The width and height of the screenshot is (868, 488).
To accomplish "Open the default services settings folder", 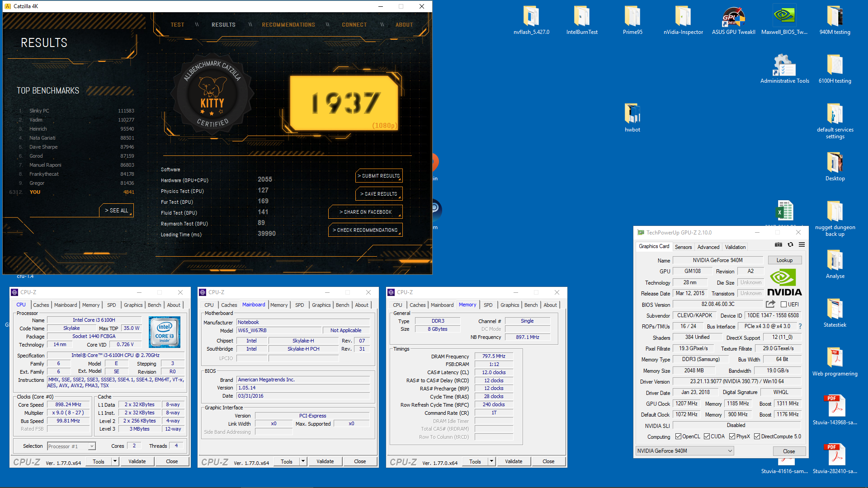I will (835, 121).
